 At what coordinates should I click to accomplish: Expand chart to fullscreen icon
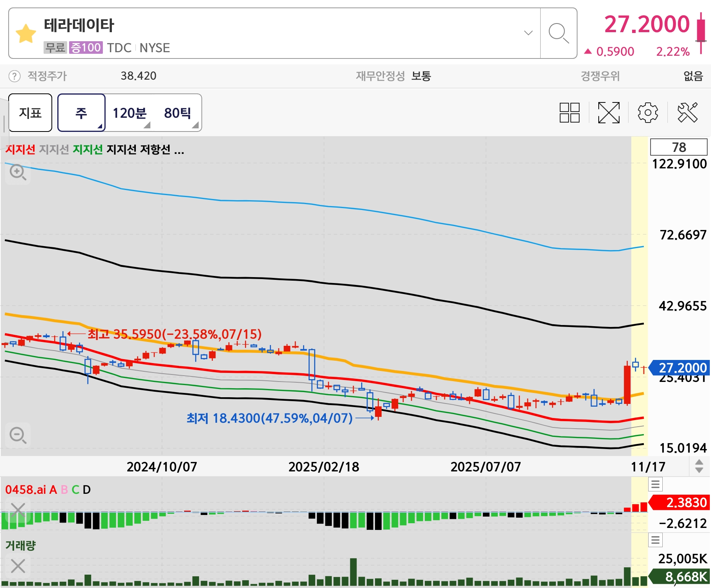[609, 113]
